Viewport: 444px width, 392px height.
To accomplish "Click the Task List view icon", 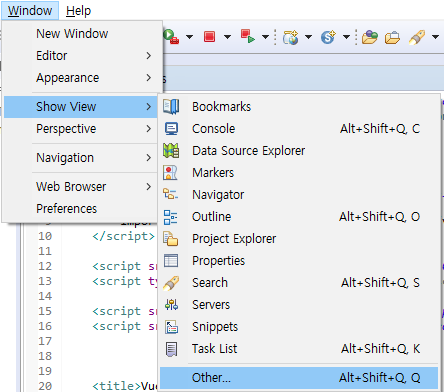I will coord(171,349).
